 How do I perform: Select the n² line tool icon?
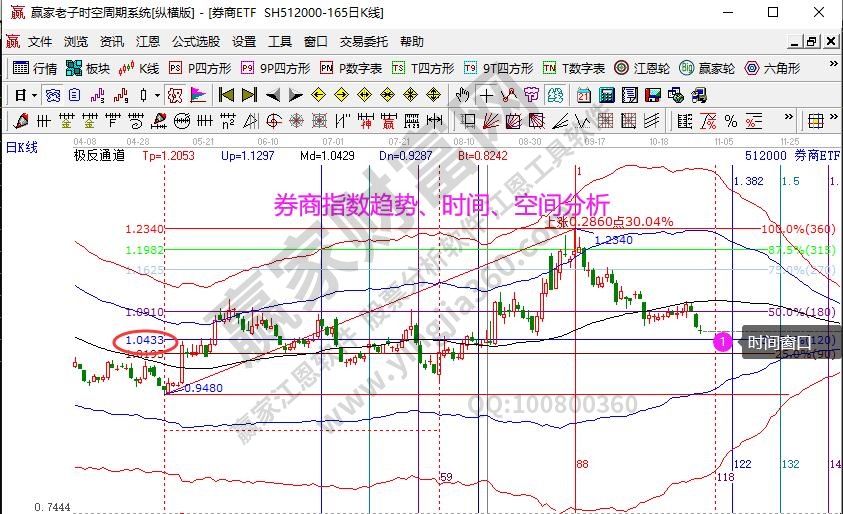228,121
